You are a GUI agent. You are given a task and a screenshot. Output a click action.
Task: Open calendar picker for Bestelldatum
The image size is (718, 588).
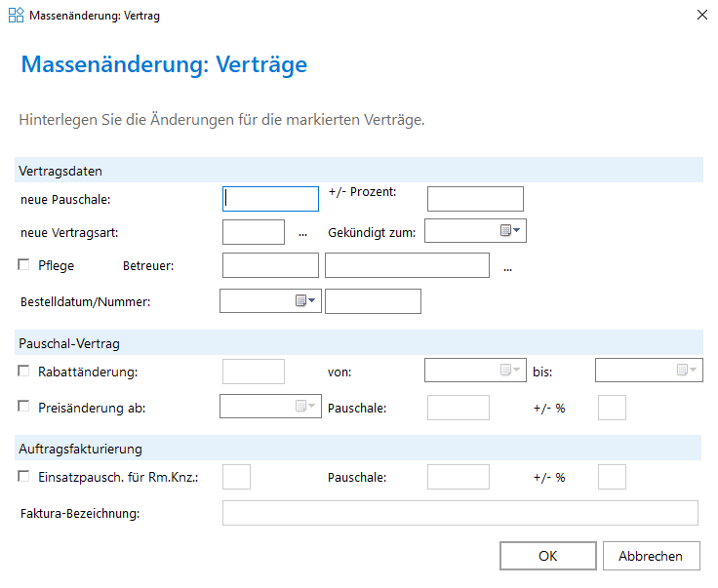[300, 300]
